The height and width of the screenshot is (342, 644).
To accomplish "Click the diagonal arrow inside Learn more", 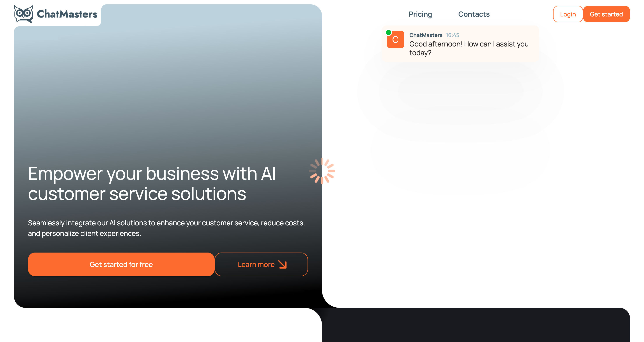I will (283, 264).
